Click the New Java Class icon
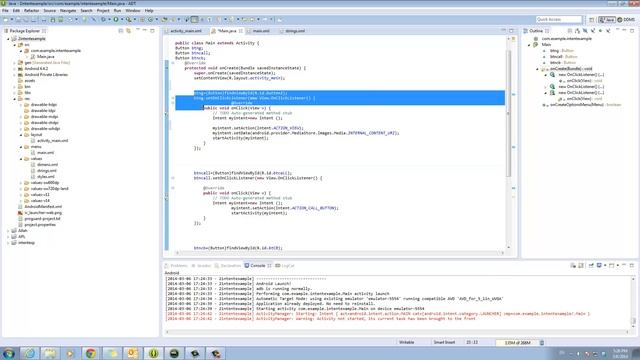The height and width of the screenshot is (360, 640). click(150, 20)
